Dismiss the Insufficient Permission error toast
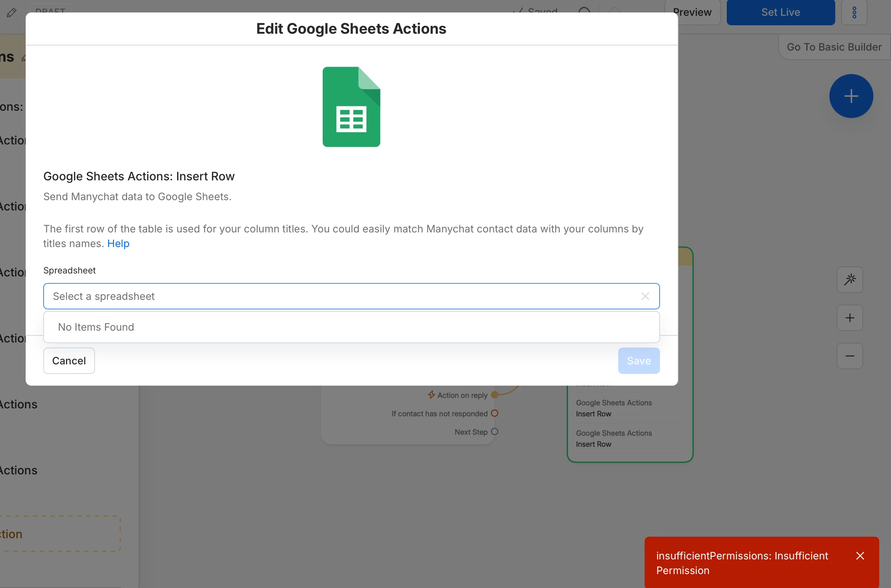Image resolution: width=891 pixels, height=588 pixels. [860, 556]
